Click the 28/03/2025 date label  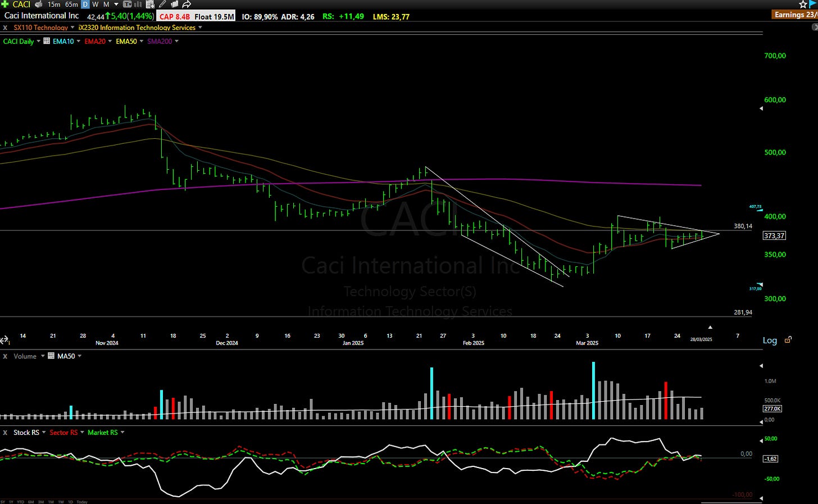pyautogui.click(x=701, y=339)
